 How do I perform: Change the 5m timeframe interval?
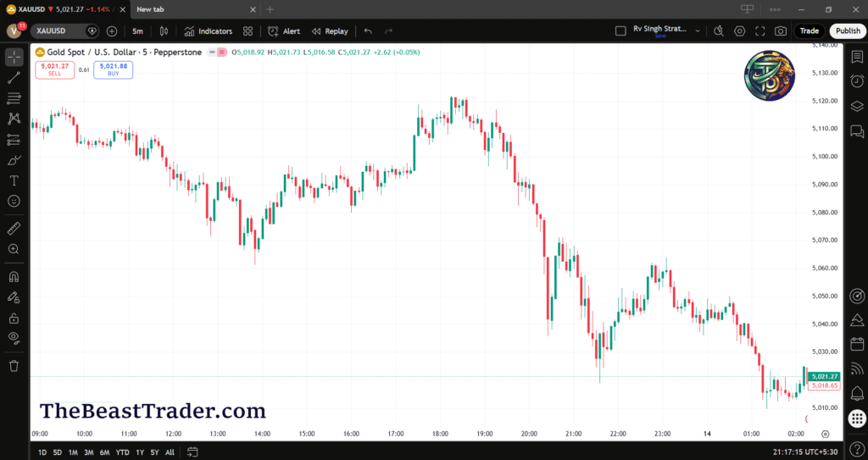pos(137,31)
